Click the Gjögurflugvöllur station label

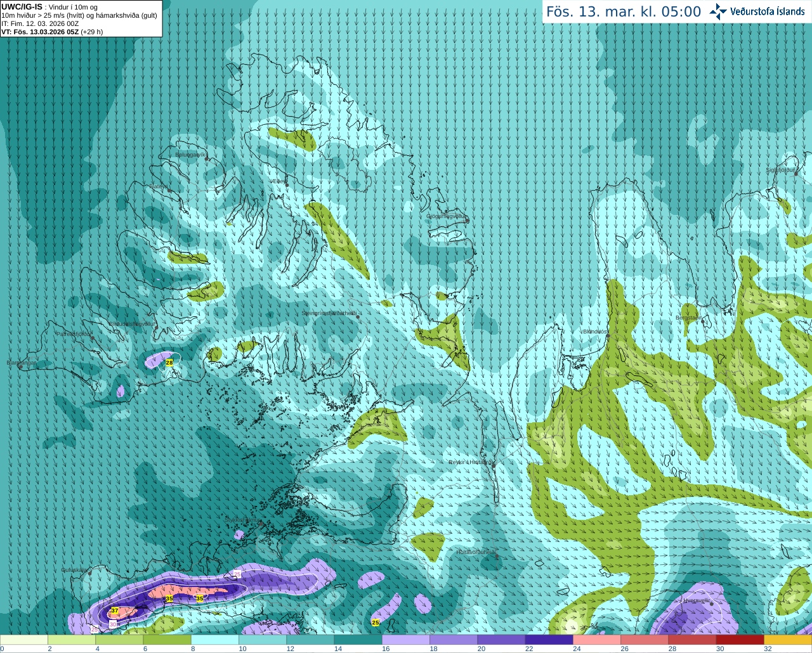point(446,216)
